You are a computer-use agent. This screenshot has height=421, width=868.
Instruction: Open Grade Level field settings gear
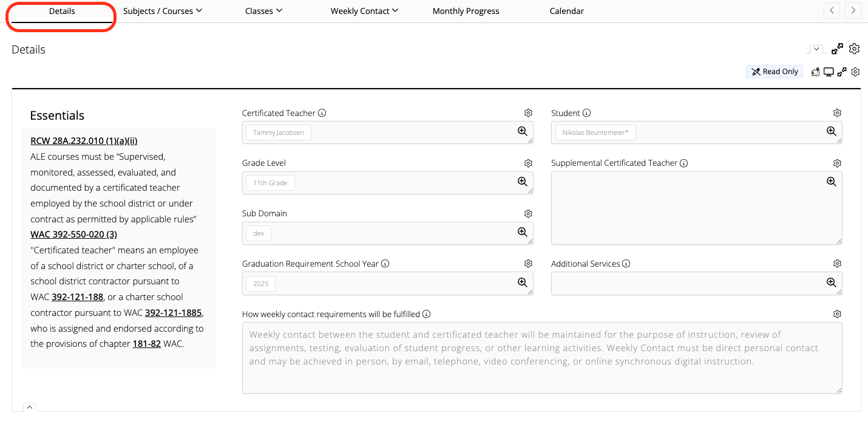[528, 163]
